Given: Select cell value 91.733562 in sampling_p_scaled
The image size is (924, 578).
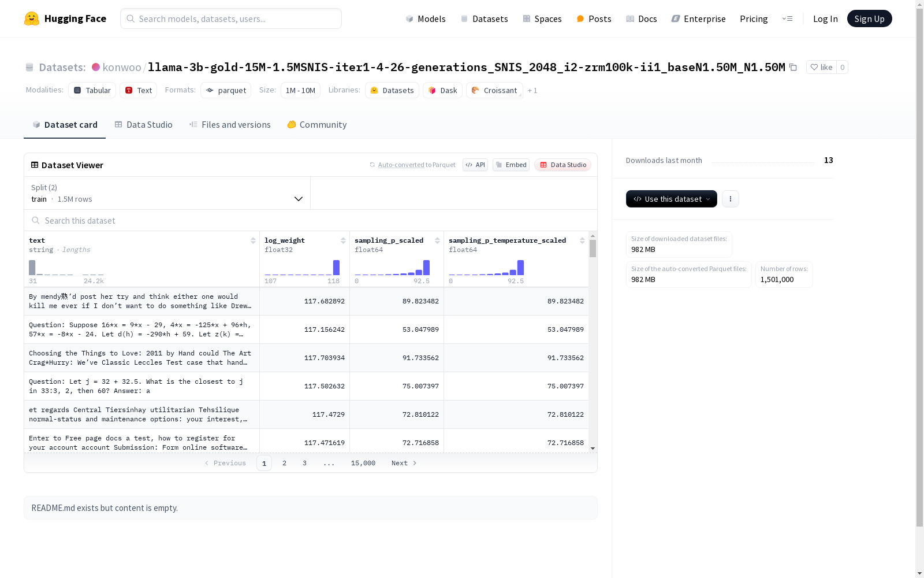Looking at the screenshot, I should tap(420, 358).
